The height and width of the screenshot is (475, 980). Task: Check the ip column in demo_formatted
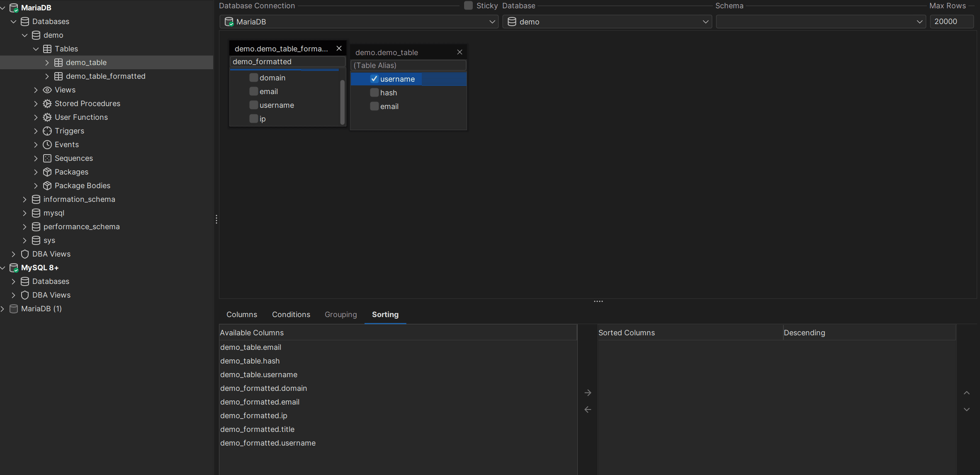[x=253, y=119]
